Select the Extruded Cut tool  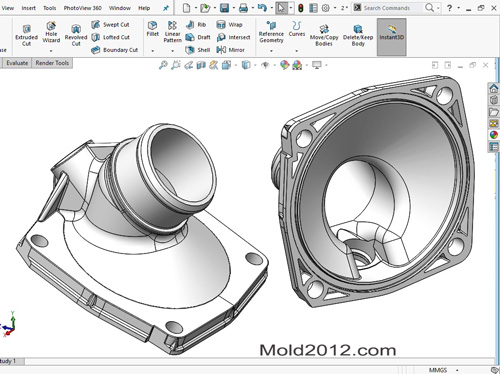coord(26,35)
